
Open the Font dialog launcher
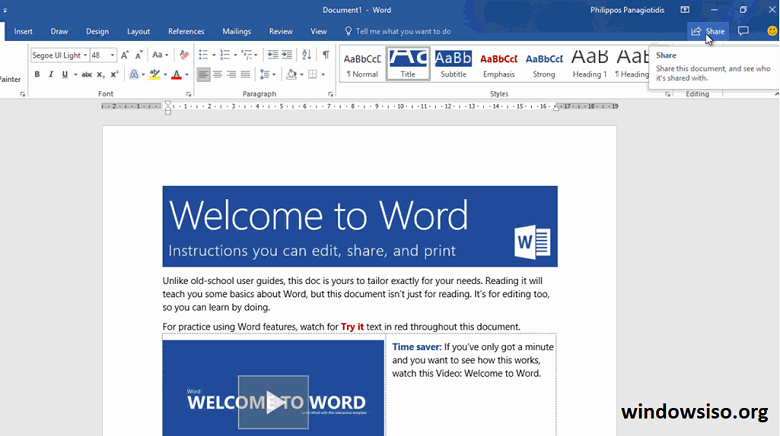click(189, 94)
